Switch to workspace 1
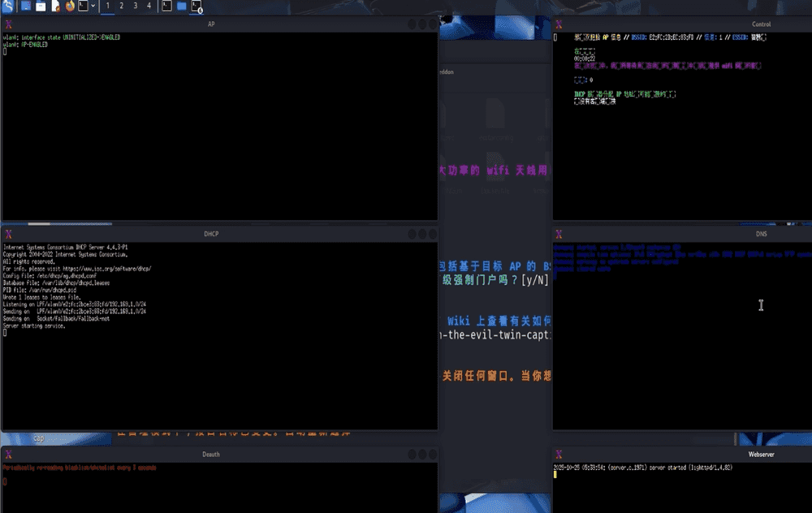This screenshot has height=513, width=812. click(x=109, y=6)
